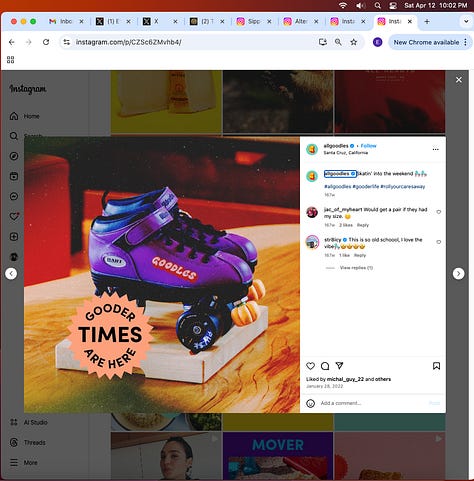Reload the page in Chrome

46,42
